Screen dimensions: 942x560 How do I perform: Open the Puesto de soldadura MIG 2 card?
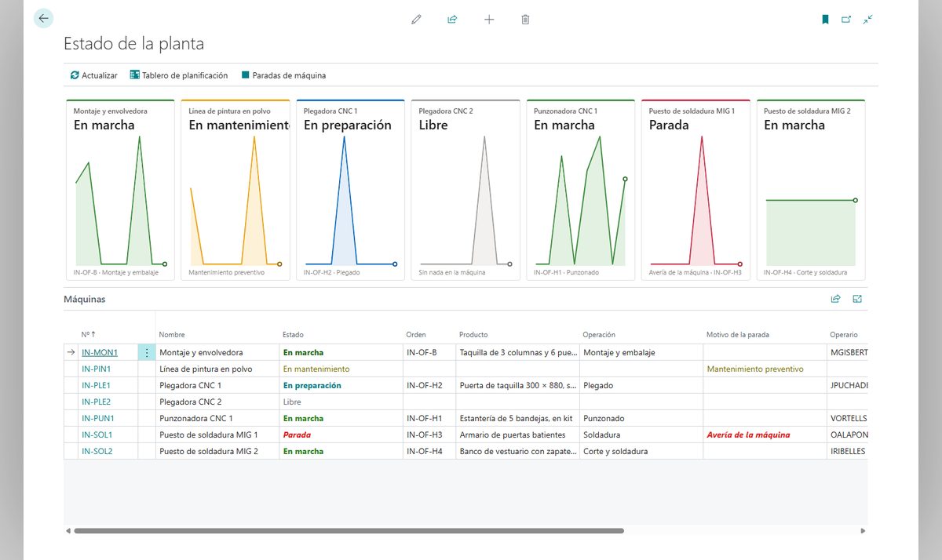pos(811,190)
